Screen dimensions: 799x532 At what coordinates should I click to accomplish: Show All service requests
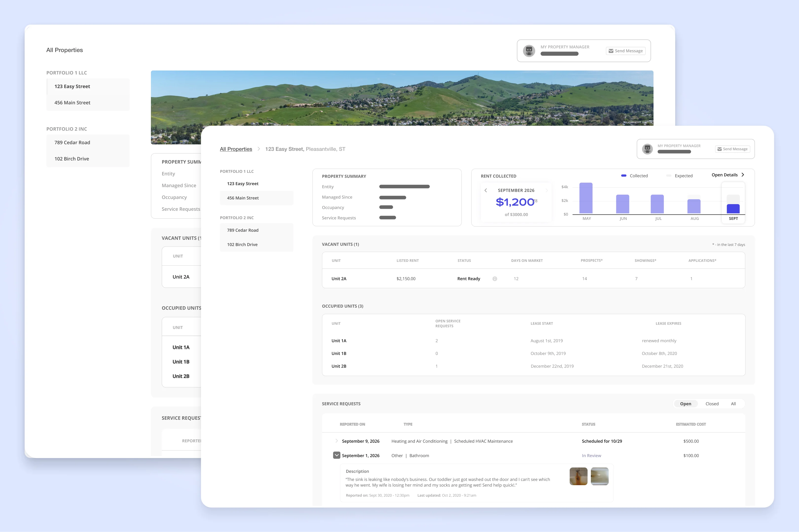(x=733, y=404)
